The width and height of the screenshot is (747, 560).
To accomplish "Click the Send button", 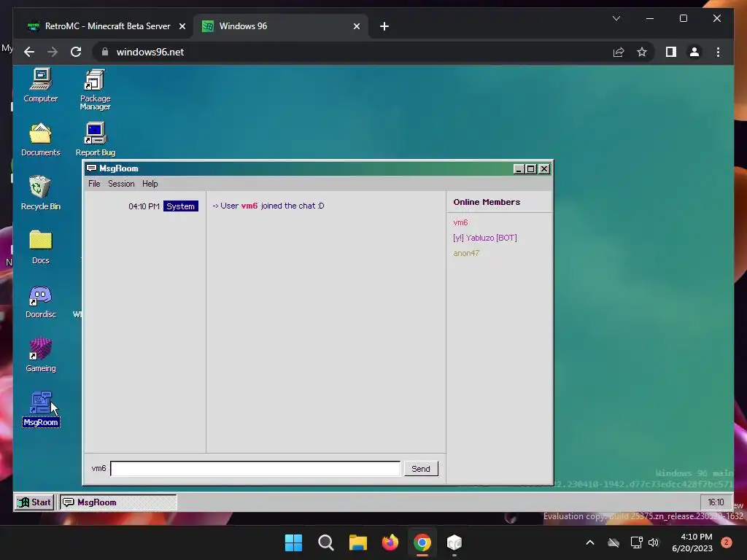I will [x=421, y=469].
